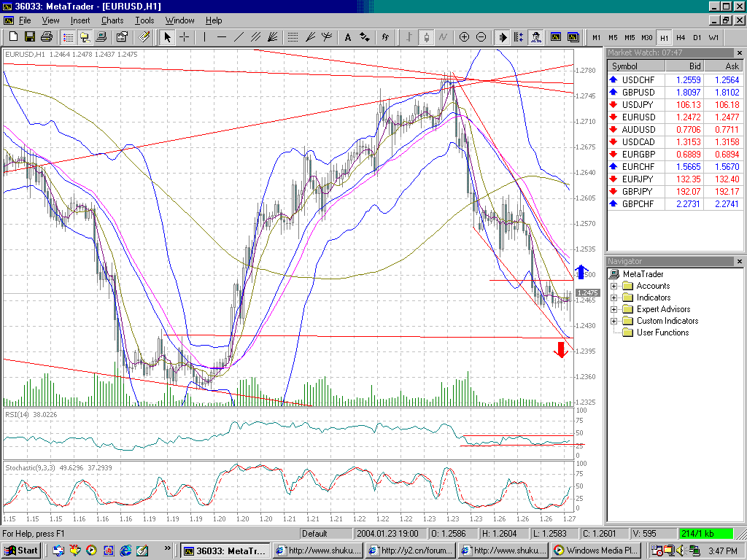This screenshot has width=747, height=560.
Task: Open the File menu
Action: [25, 20]
